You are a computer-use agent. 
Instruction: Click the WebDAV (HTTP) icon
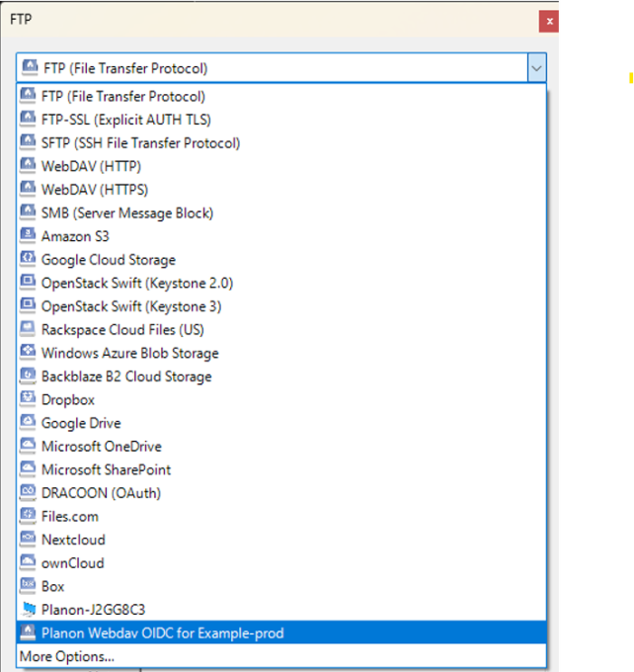[28, 165]
